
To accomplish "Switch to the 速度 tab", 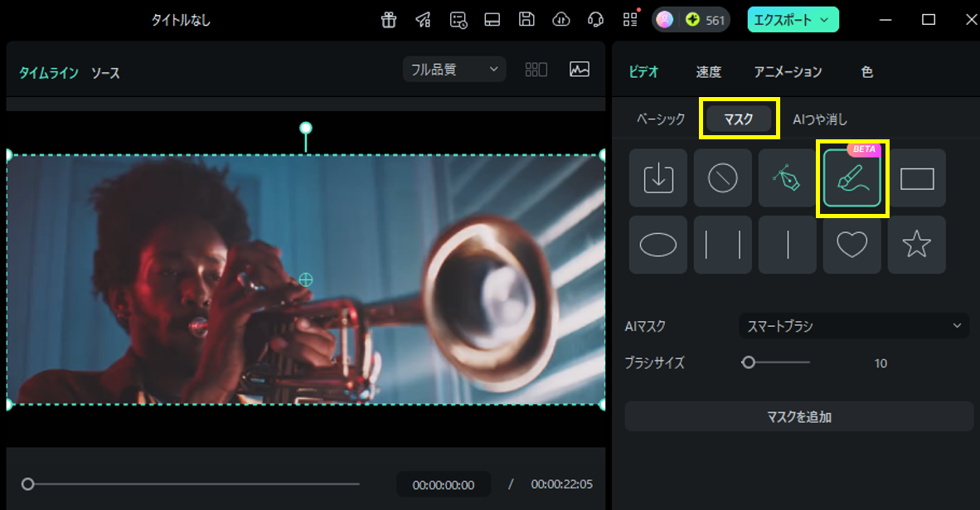I will tap(709, 72).
